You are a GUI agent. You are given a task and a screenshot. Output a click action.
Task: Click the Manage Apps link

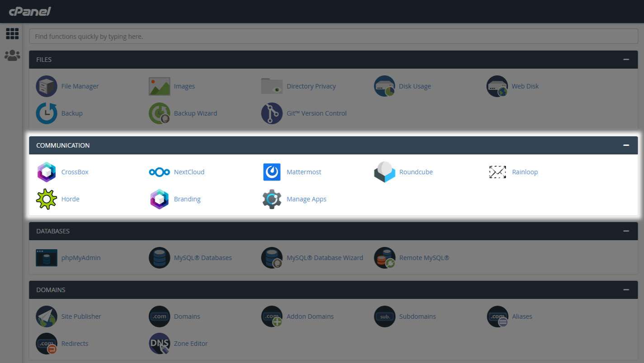coord(306,199)
